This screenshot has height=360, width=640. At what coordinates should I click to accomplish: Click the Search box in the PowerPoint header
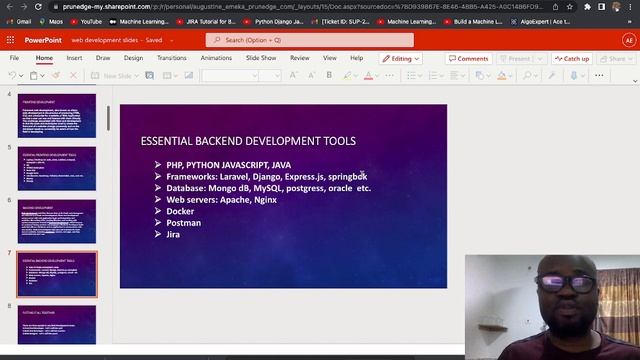pyautogui.click(x=309, y=40)
